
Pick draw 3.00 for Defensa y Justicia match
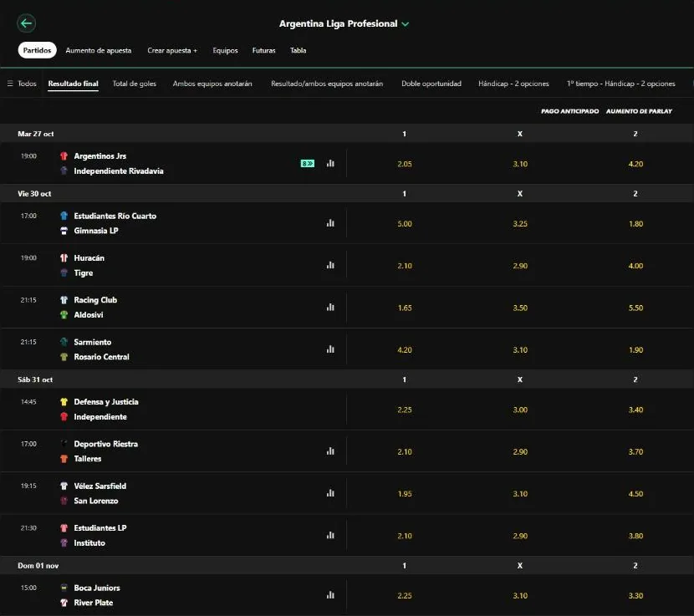coord(520,410)
